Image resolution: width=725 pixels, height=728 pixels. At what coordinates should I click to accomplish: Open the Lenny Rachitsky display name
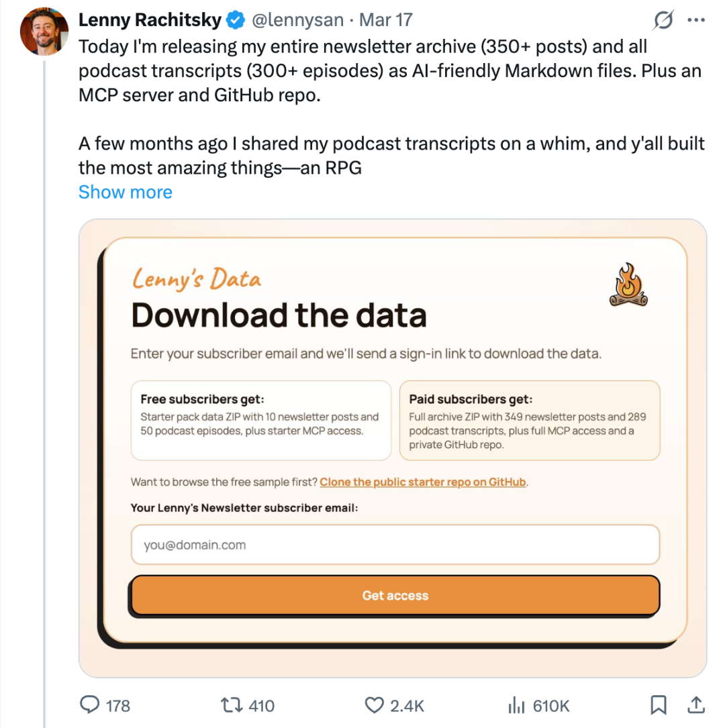(x=150, y=21)
